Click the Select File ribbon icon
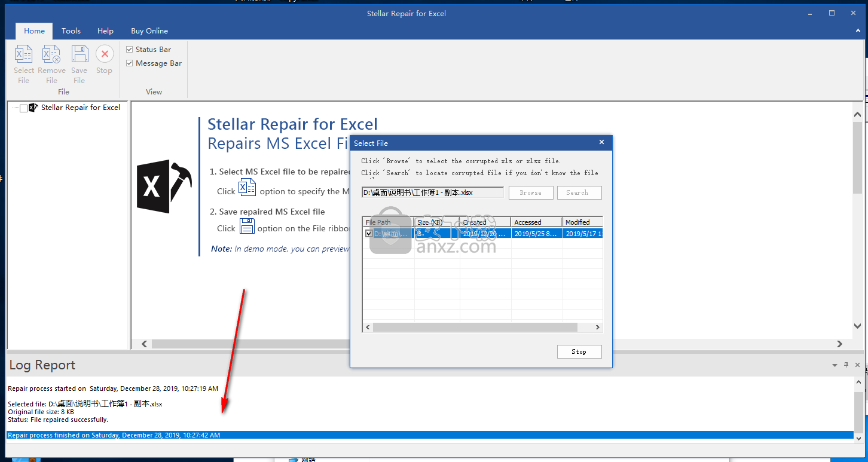Viewport: 868px width, 462px height. [x=24, y=54]
